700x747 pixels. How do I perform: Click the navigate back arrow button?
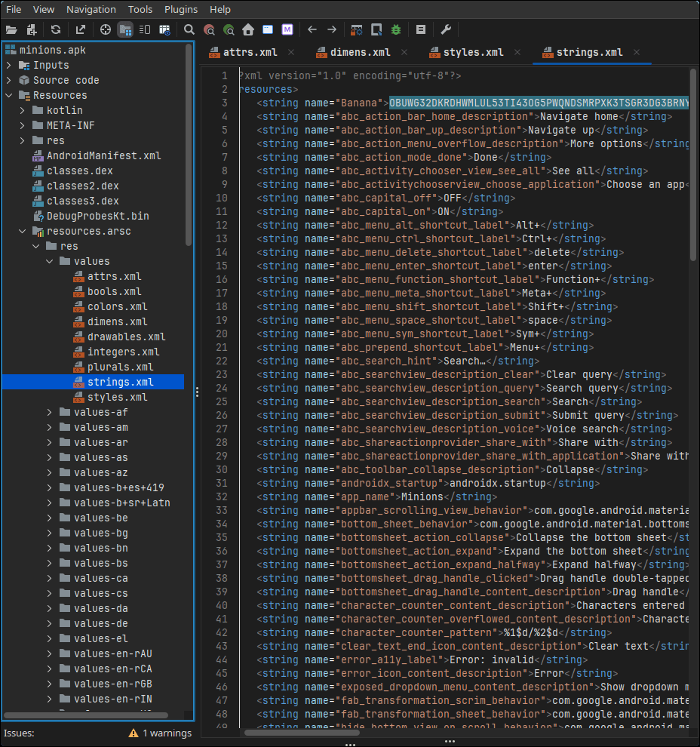coord(312,30)
